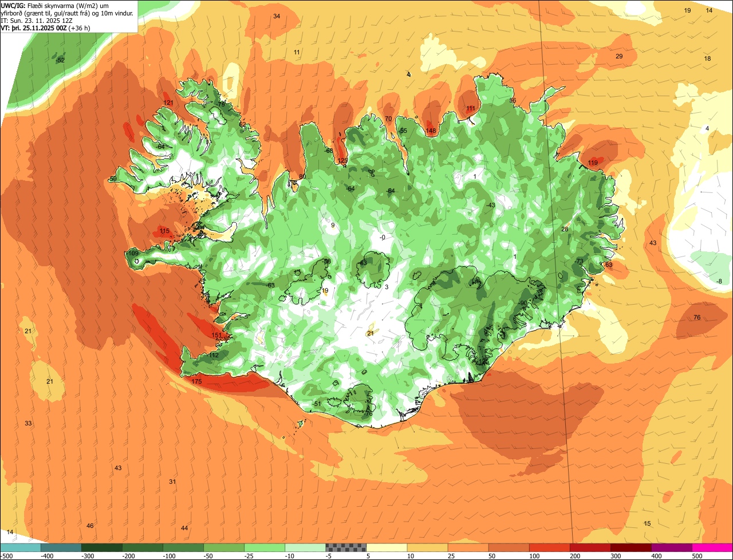Pick the magenta above-500 legend swatch

(x=712, y=547)
